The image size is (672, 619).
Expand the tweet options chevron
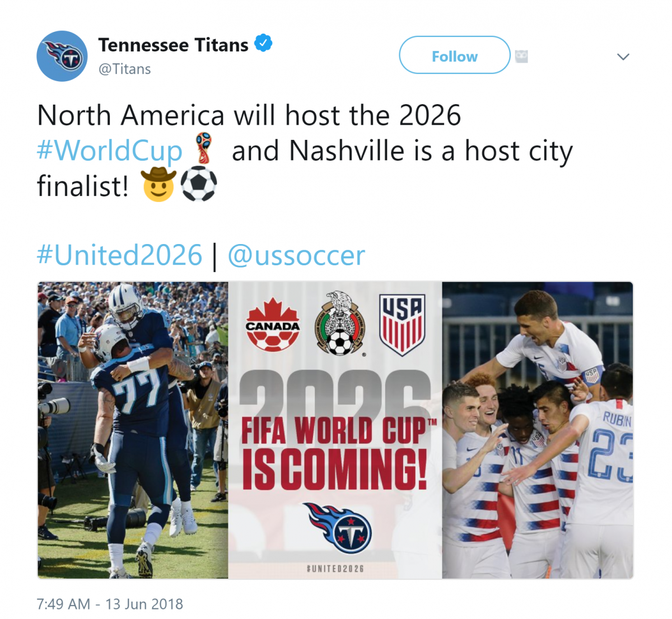tap(623, 57)
